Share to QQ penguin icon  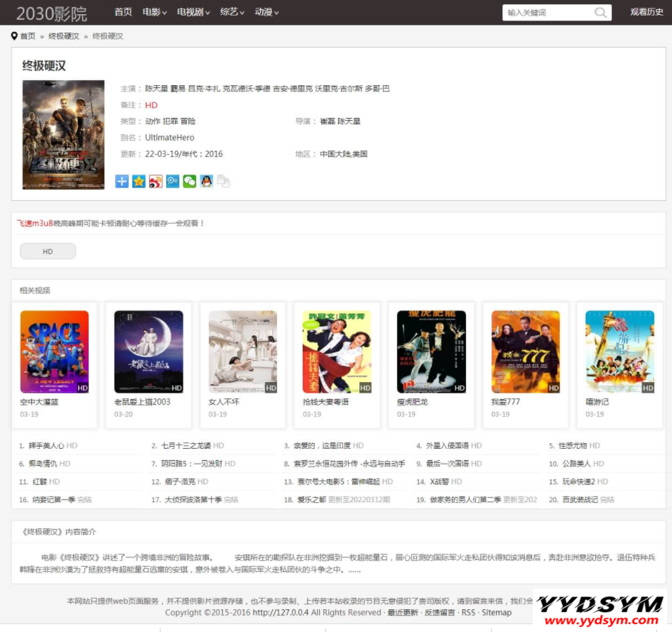pos(207,181)
